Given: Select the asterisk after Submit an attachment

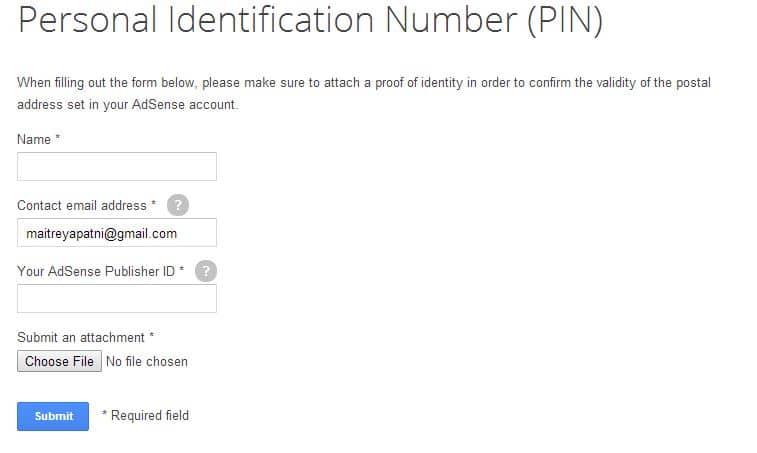Looking at the screenshot, I should [x=151, y=336].
